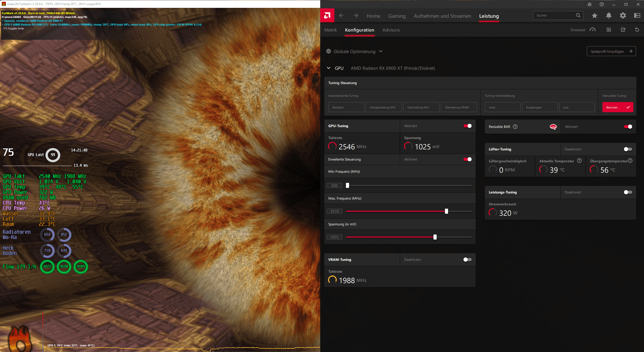
Task: Select Energiesenkung GPU tuning
Action: (x=384, y=107)
